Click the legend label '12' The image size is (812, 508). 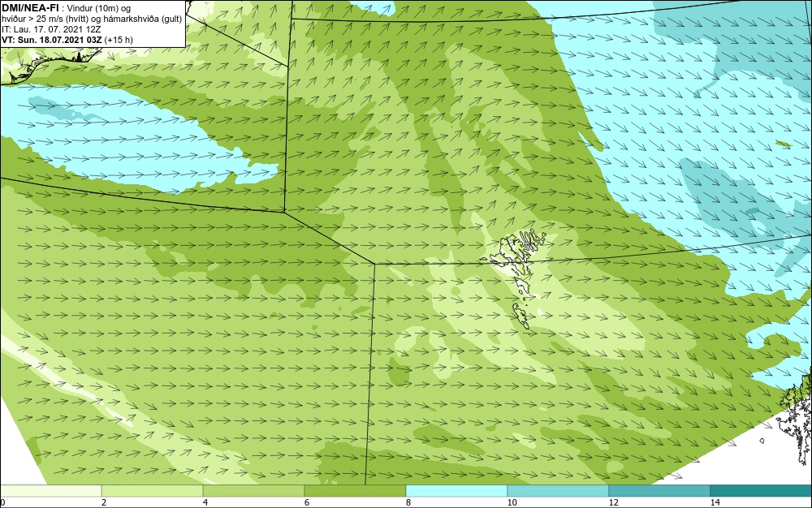pos(613,502)
